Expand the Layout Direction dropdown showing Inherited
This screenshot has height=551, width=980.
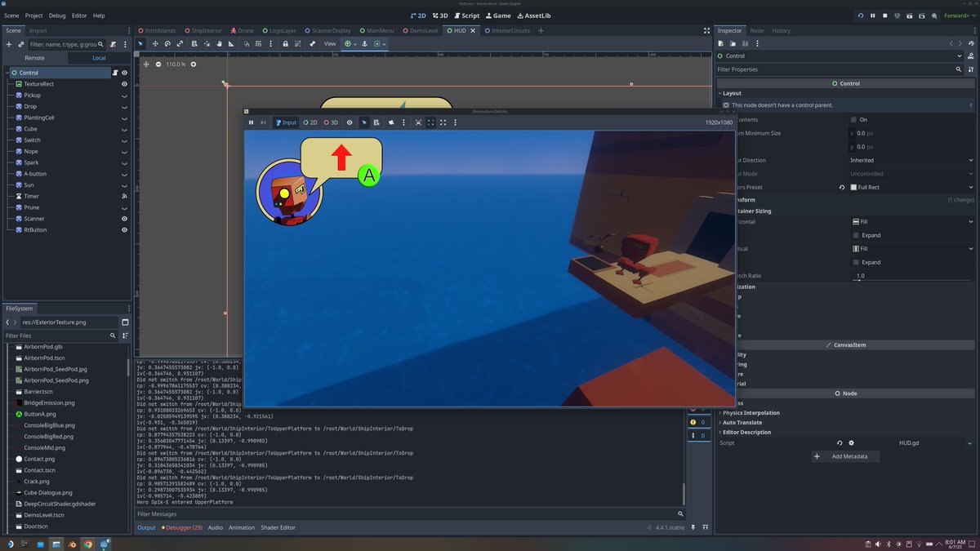tap(911, 160)
